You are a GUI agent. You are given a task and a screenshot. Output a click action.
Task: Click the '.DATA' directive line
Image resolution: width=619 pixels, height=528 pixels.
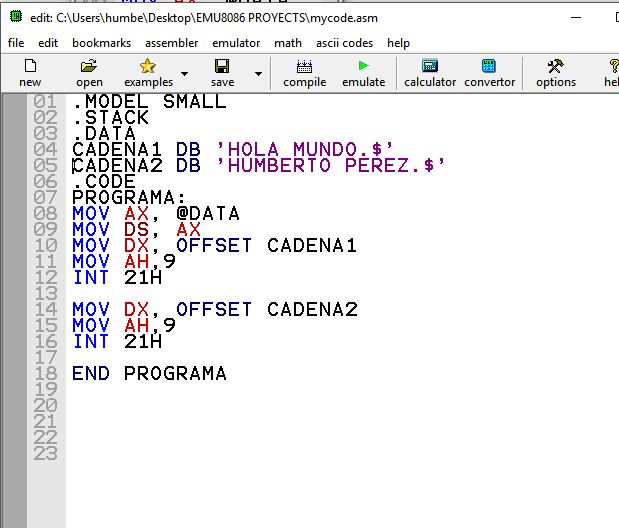pos(104,133)
